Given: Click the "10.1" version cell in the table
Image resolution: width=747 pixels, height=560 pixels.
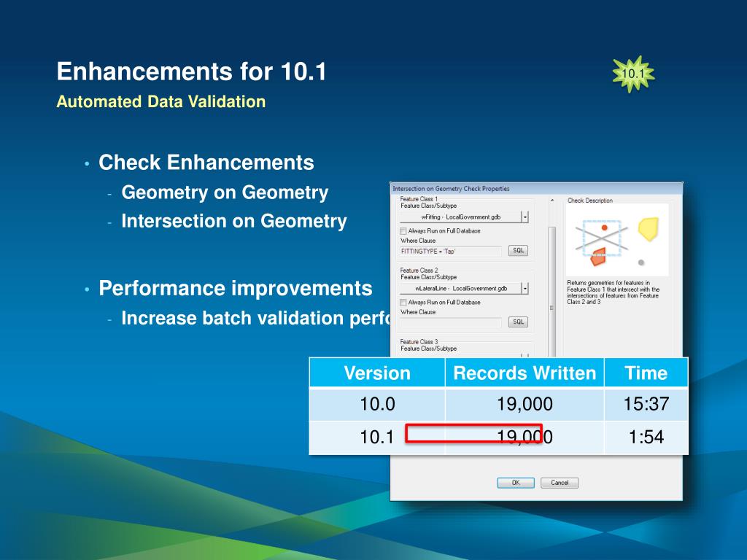Looking at the screenshot, I should pyautogui.click(x=377, y=437).
